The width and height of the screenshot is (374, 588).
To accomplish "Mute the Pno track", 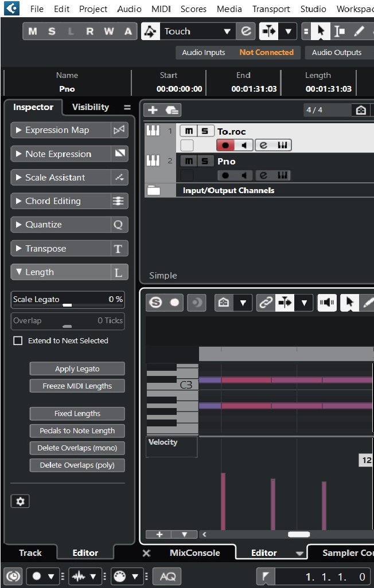I will (x=189, y=161).
